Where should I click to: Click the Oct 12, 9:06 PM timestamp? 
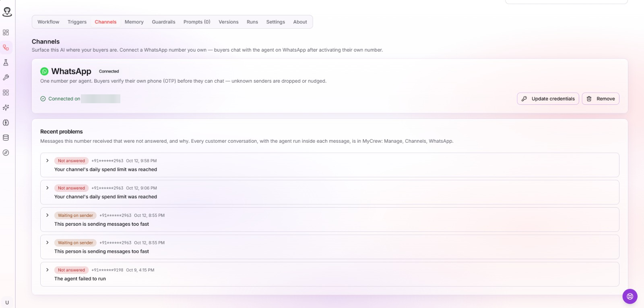point(141,188)
